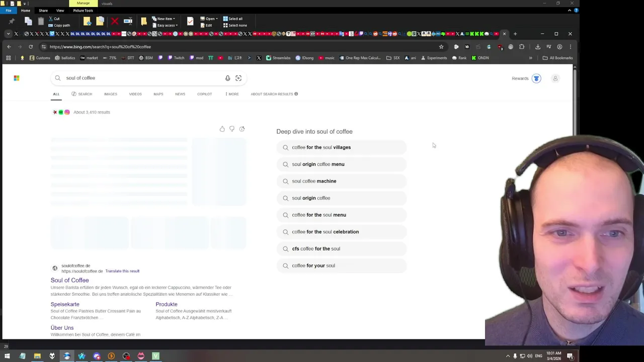Viewport: 644px width, 362px height.
Task: Select suggestion 'soul origin coffee menu'
Action: pos(342,164)
